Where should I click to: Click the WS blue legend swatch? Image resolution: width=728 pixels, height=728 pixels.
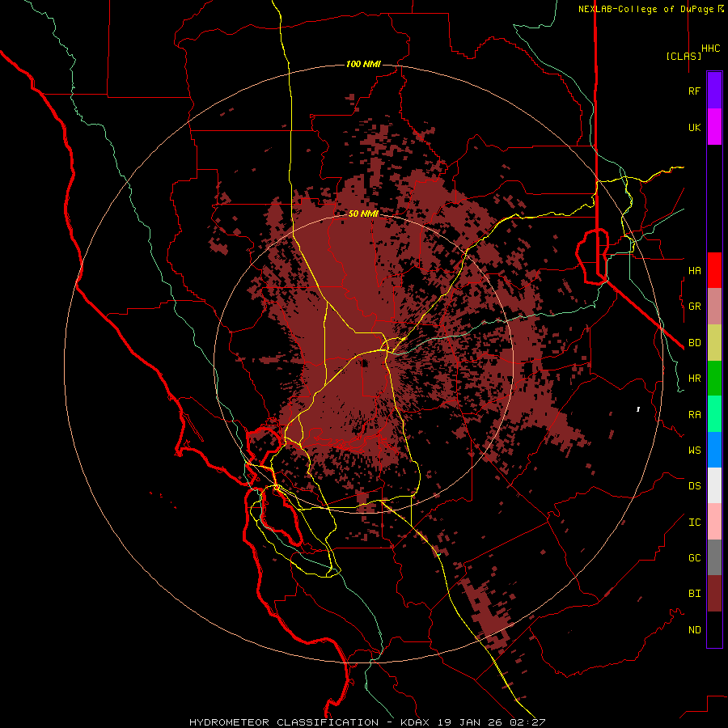(714, 450)
